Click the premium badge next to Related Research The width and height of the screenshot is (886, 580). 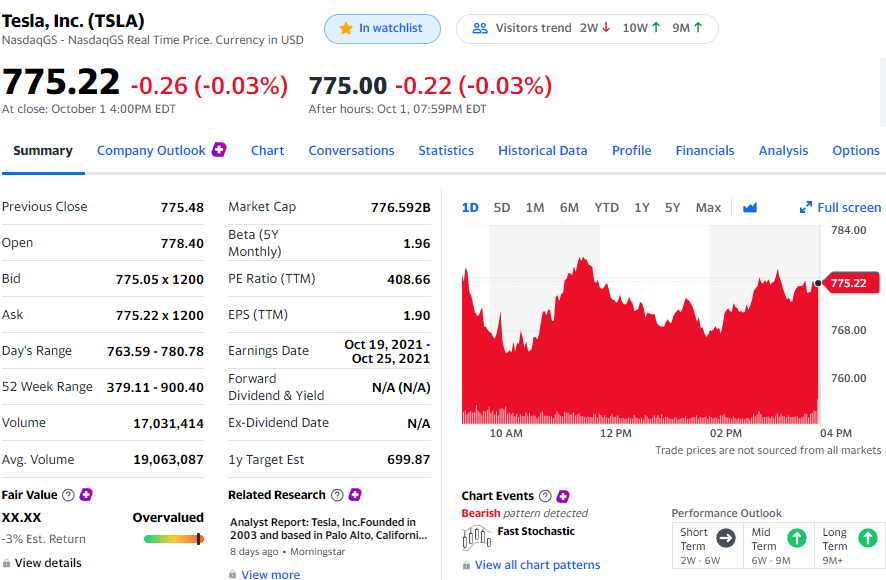coord(355,495)
